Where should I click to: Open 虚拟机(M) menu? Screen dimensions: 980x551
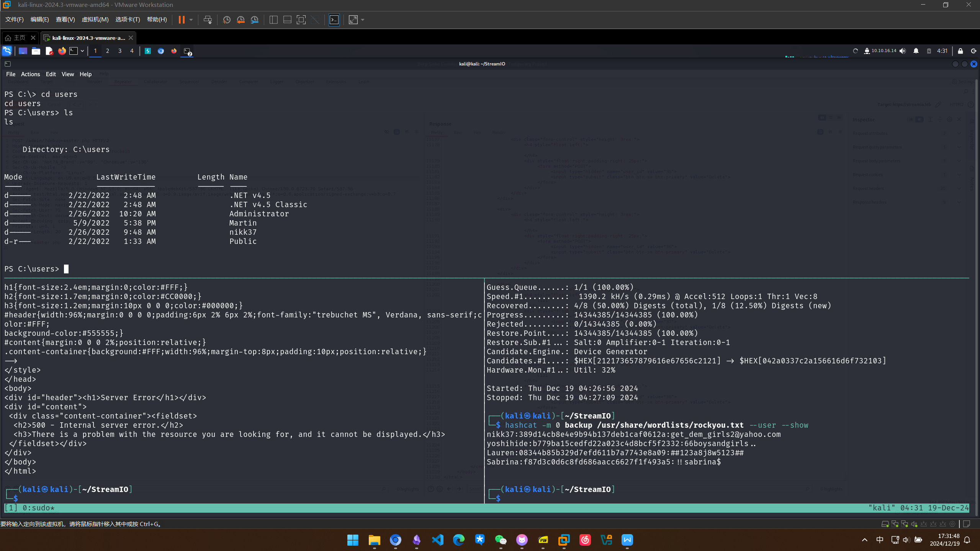pyautogui.click(x=95, y=20)
